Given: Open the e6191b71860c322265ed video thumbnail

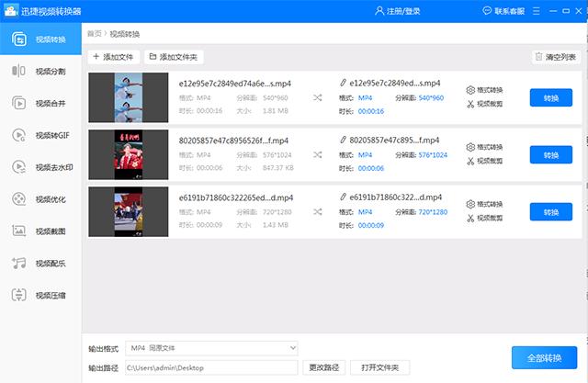Looking at the screenshot, I should [x=129, y=212].
